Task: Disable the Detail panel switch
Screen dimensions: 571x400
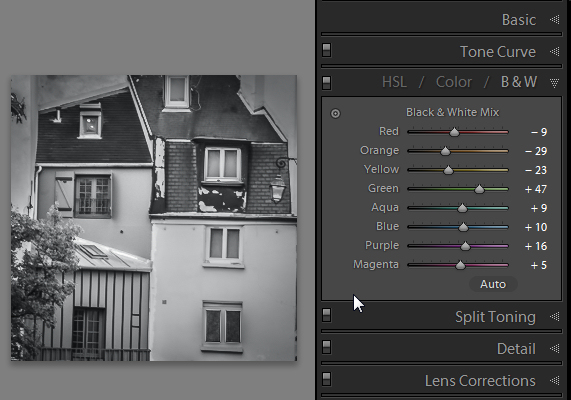Action: pyautogui.click(x=327, y=347)
